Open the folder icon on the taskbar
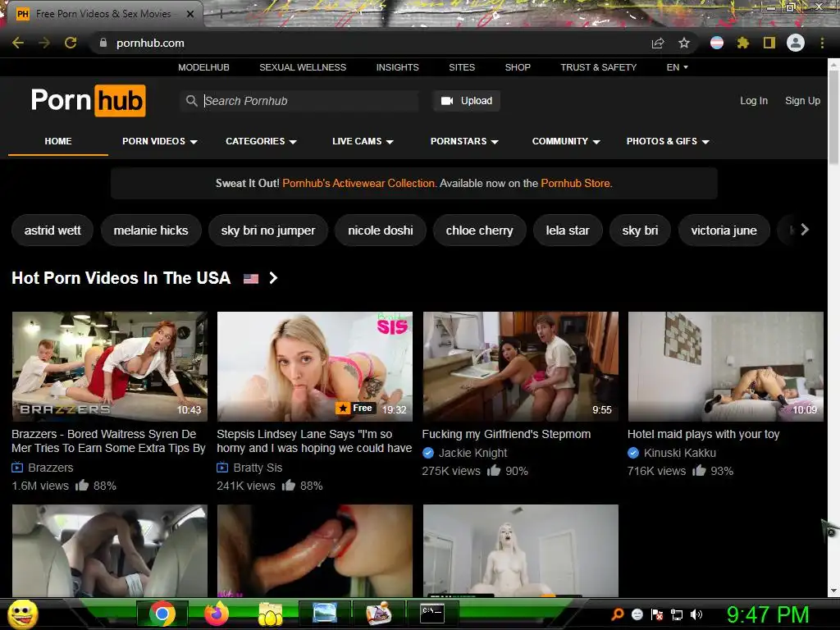This screenshot has width=840, height=630. [271, 614]
